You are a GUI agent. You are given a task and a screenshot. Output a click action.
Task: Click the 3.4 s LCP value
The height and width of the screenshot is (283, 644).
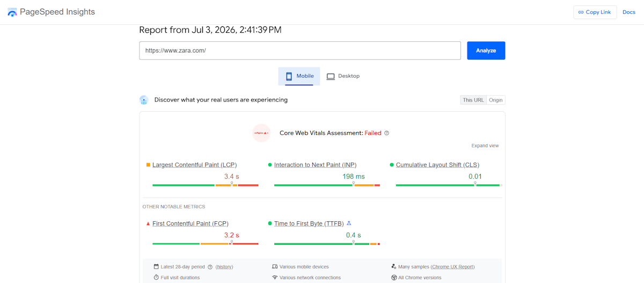(232, 176)
